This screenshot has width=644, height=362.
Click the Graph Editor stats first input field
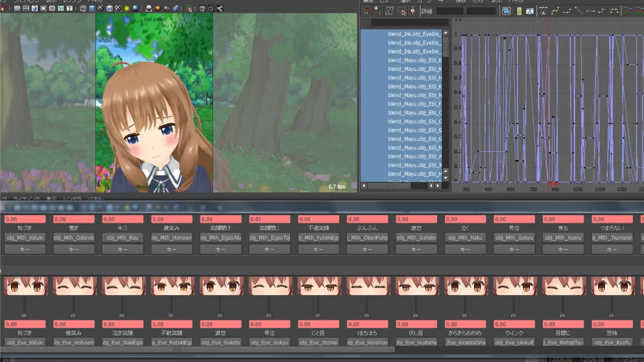click(450, 11)
